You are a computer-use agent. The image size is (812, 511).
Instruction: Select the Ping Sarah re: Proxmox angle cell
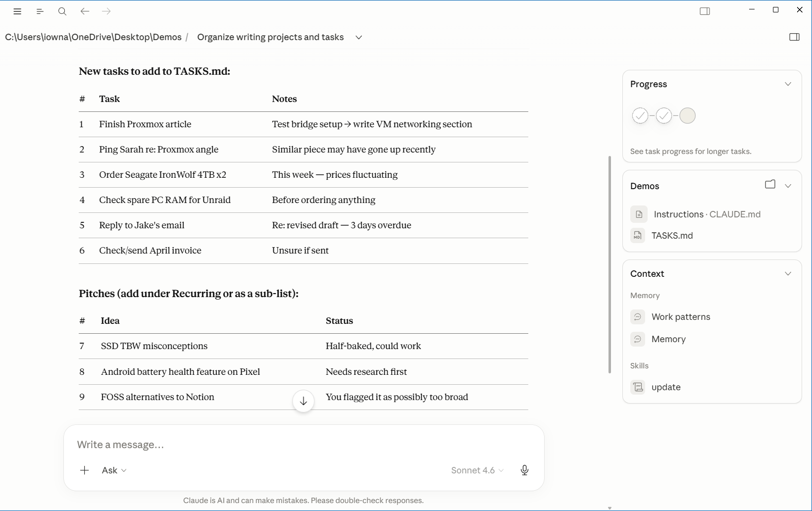(x=158, y=150)
